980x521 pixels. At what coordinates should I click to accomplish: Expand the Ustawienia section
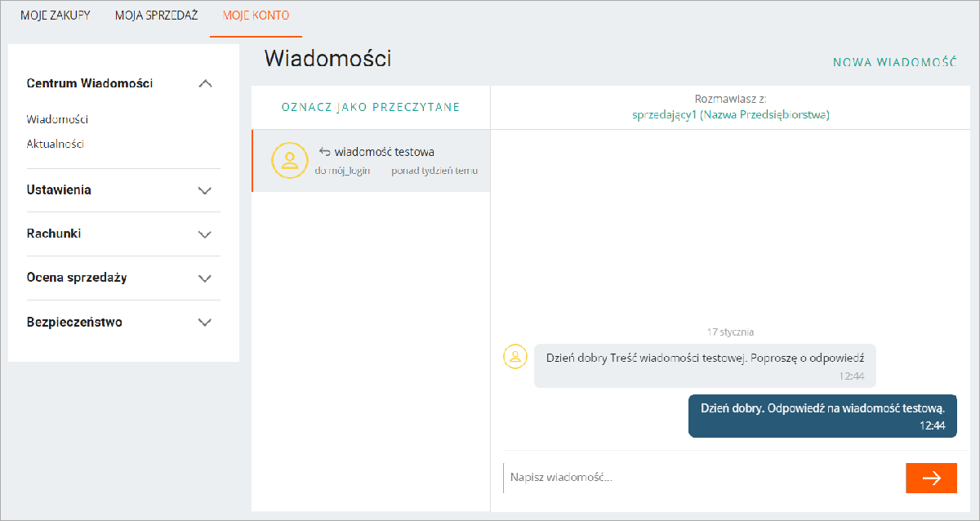205,190
